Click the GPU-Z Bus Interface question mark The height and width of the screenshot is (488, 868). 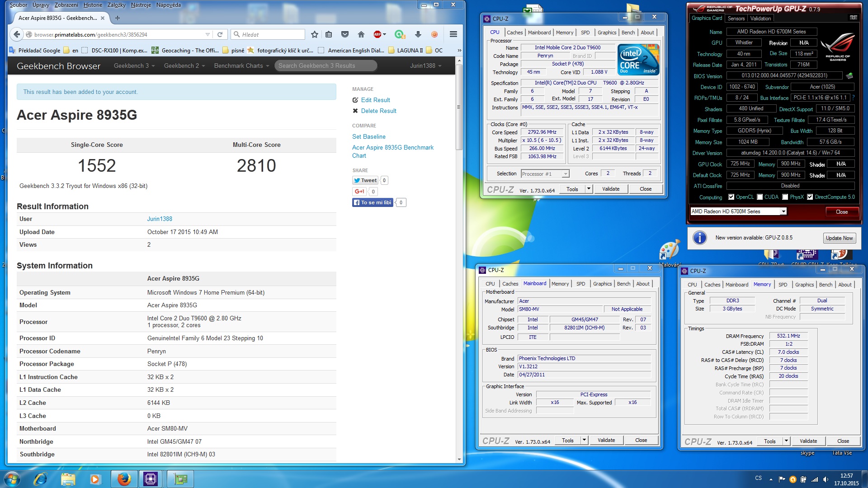click(x=853, y=98)
